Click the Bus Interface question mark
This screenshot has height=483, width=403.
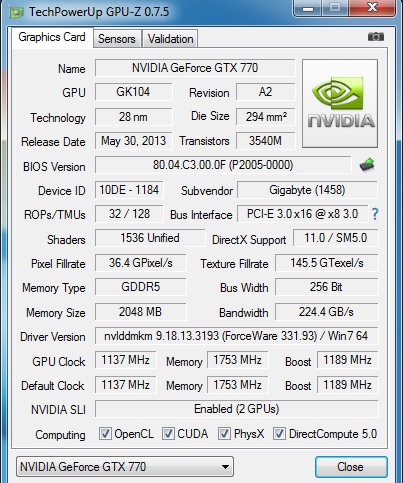[x=375, y=214]
